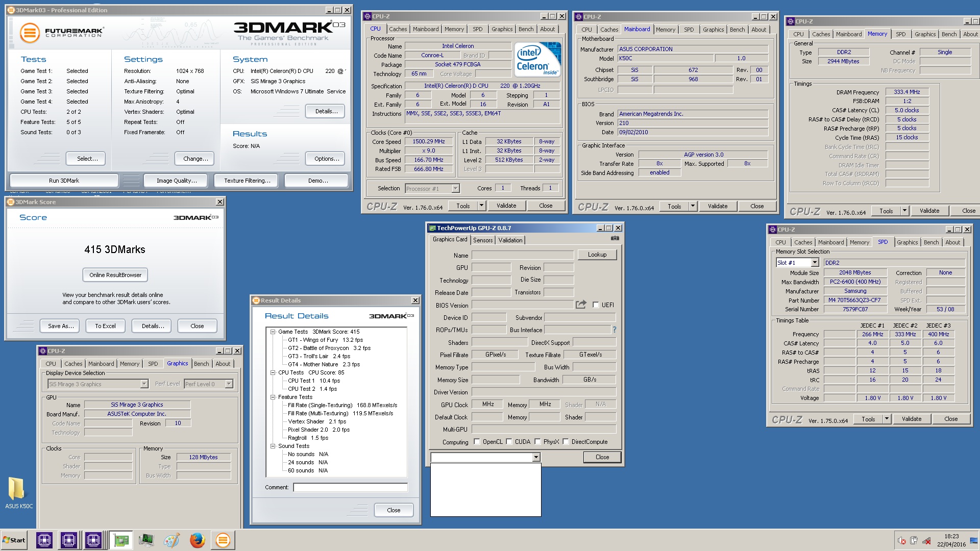The width and height of the screenshot is (980, 551).
Task: Click the Intel Celeron inside logo
Action: point(538,59)
